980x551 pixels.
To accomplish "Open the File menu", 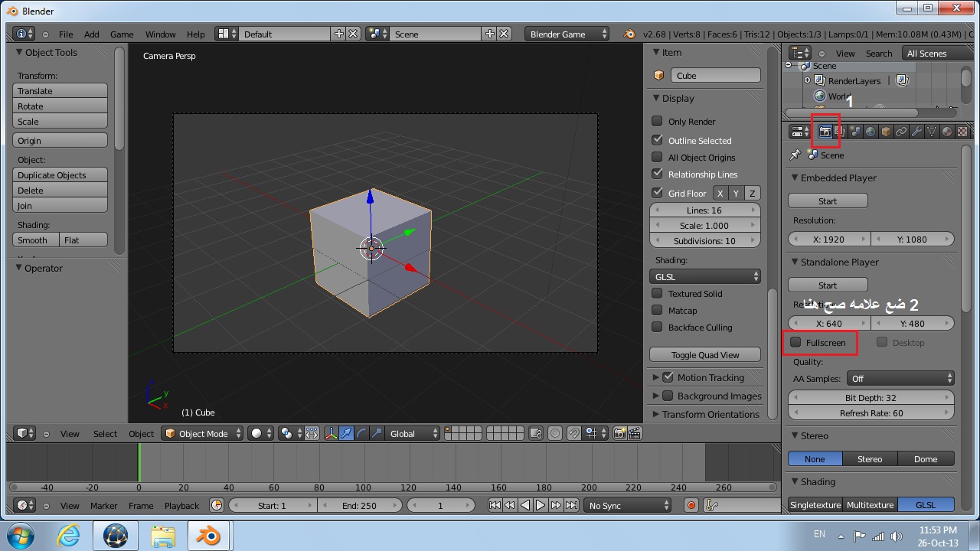I will click(x=66, y=34).
